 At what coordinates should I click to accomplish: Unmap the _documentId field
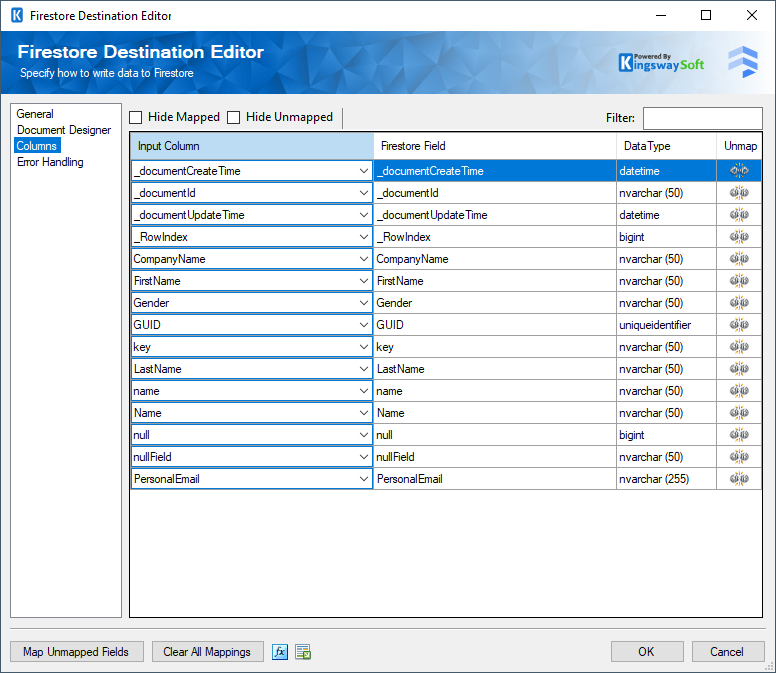point(739,192)
